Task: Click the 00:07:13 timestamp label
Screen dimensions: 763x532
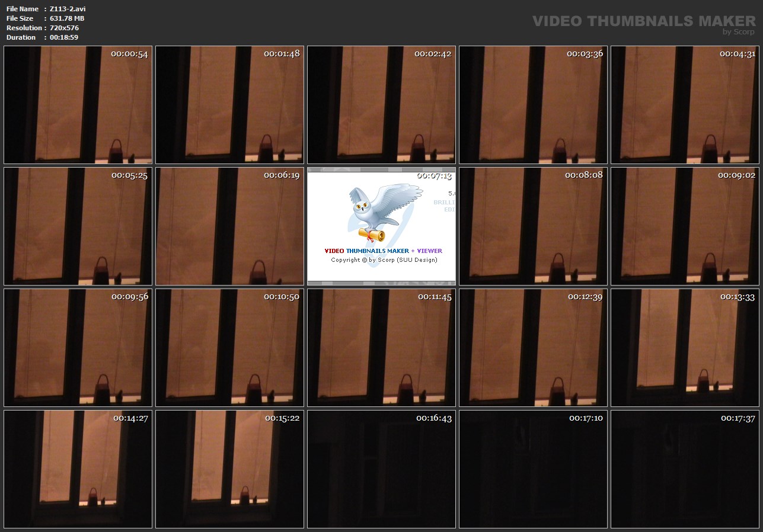Action: (x=434, y=175)
